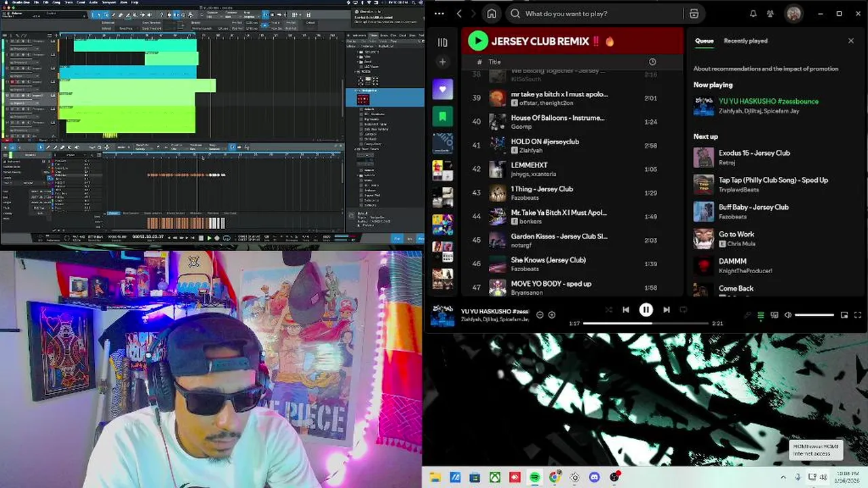The height and width of the screenshot is (488, 868).
Task: Toggle repeat in Spotify player bar
Action: [684, 310]
